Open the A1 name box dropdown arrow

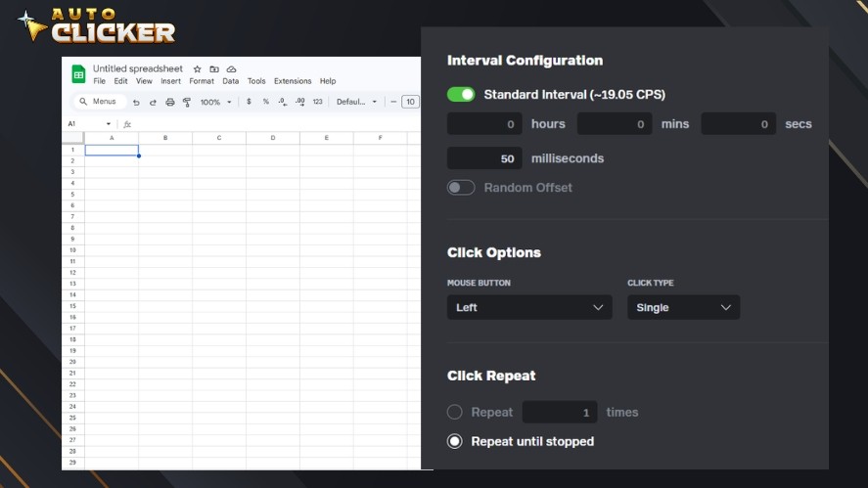pos(109,124)
